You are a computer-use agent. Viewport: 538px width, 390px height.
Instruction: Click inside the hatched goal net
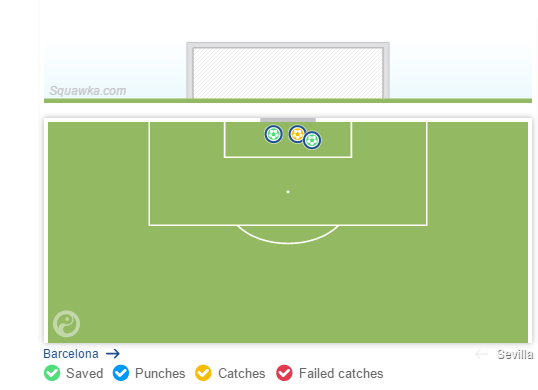pyautogui.click(x=288, y=73)
